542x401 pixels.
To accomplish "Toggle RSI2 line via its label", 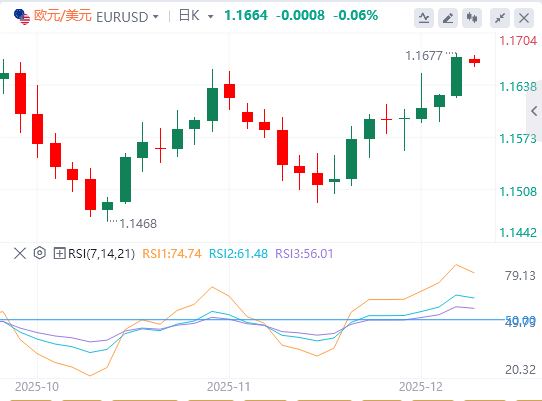I will (239, 254).
